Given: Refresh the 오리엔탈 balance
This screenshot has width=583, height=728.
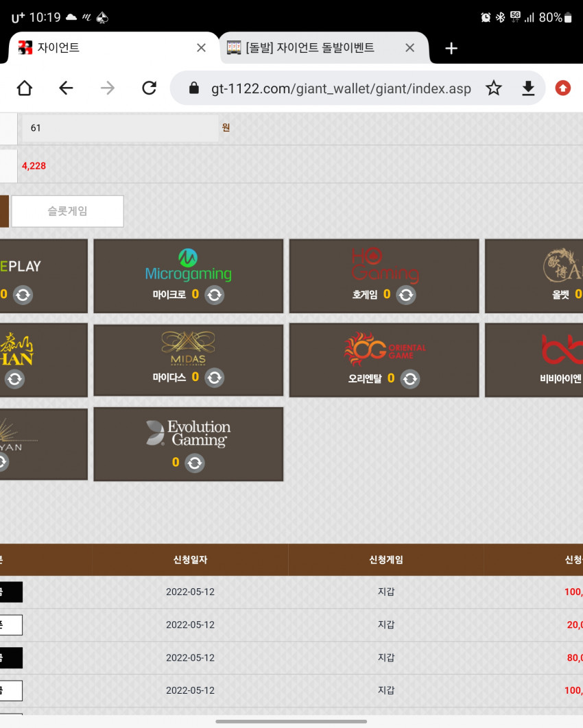Looking at the screenshot, I should click(410, 379).
